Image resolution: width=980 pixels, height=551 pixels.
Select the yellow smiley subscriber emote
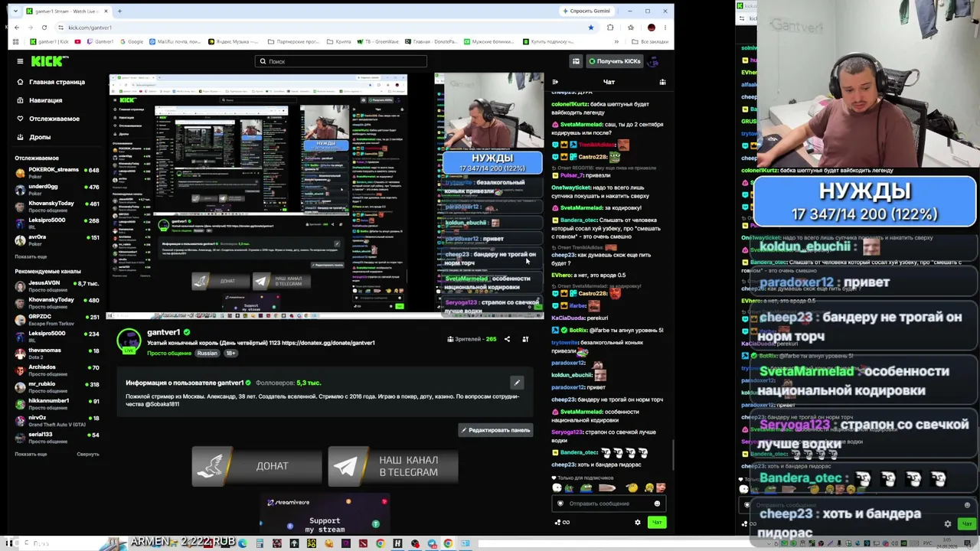point(631,487)
